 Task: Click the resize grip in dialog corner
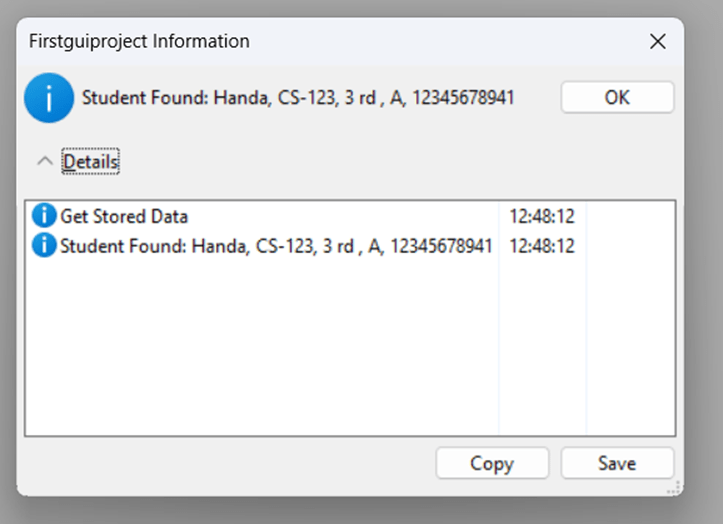[675, 488]
